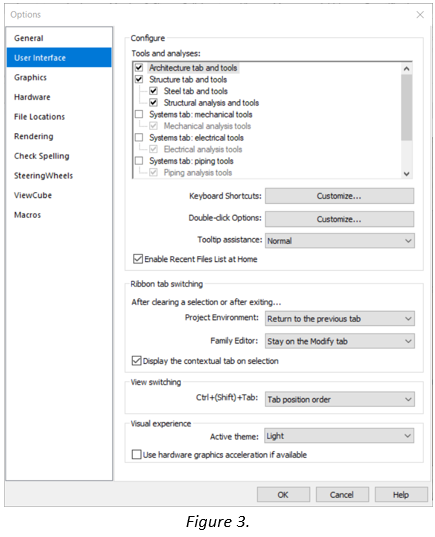Click the Cancel button
The height and width of the screenshot is (537, 435).
[x=342, y=495]
